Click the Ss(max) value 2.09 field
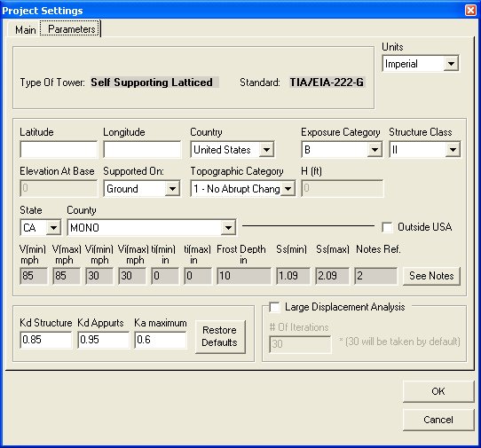Image resolution: width=481 pixels, height=448 pixels. pyautogui.click(x=332, y=276)
